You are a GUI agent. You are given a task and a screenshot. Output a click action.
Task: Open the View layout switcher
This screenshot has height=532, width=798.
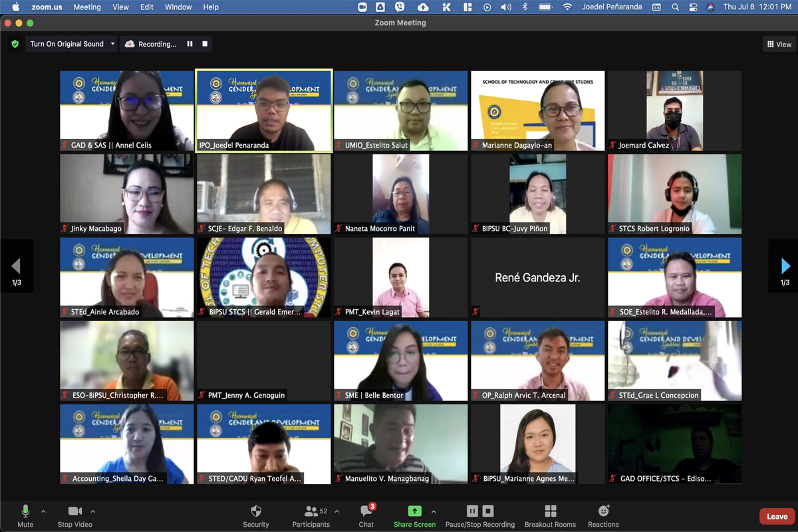(x=779, y=45)
